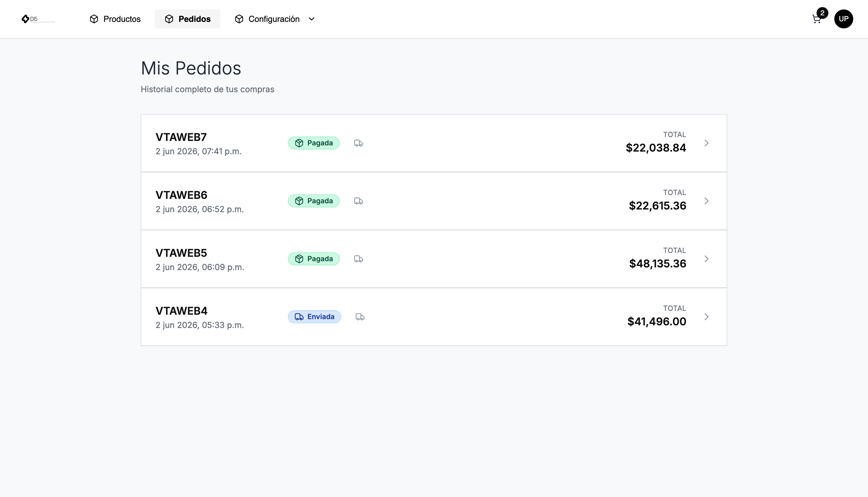Click the box icon next to Pedidos

(x=169, y=19)
